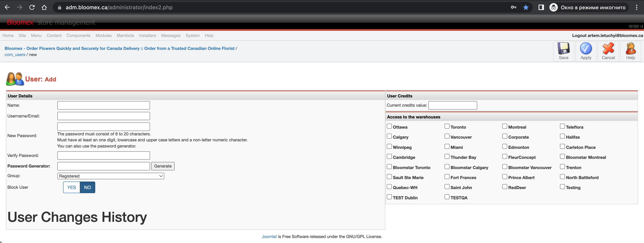
Task: Reload the page with the refresh icon
Action: (x=32, y=8)
